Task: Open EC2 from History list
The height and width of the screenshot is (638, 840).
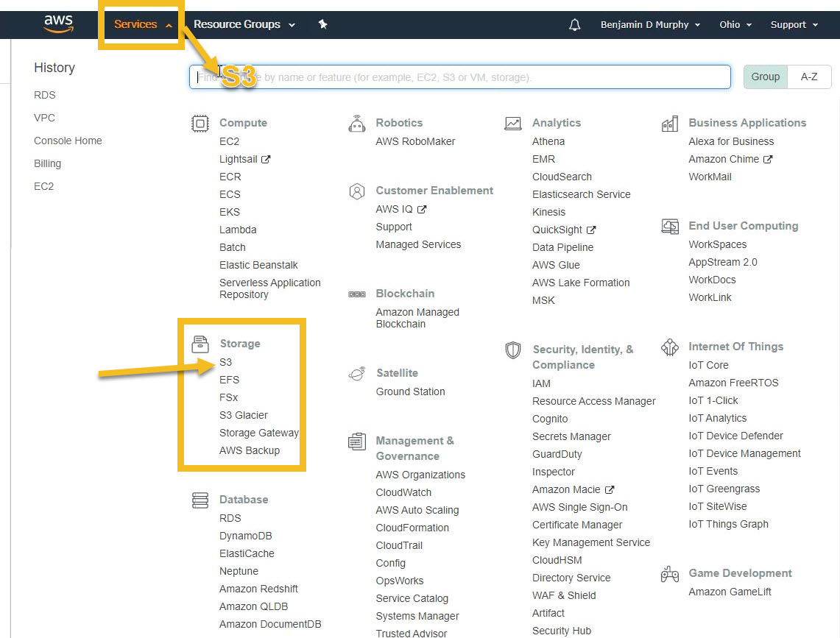Action: click(43, 186)
